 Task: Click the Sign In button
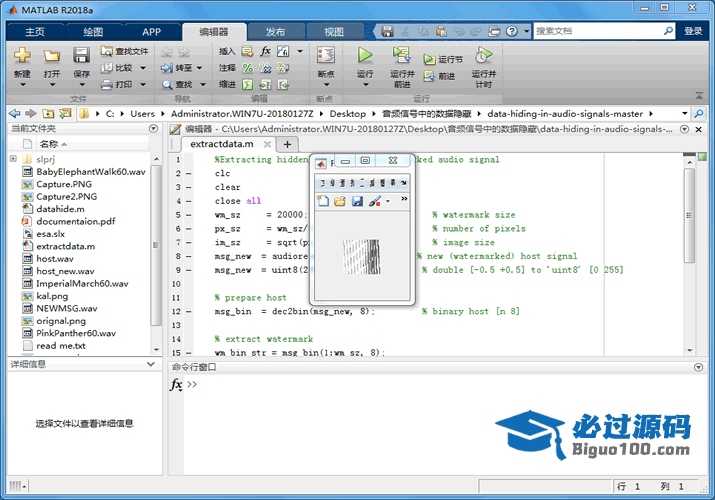click(x=693, y=31)
